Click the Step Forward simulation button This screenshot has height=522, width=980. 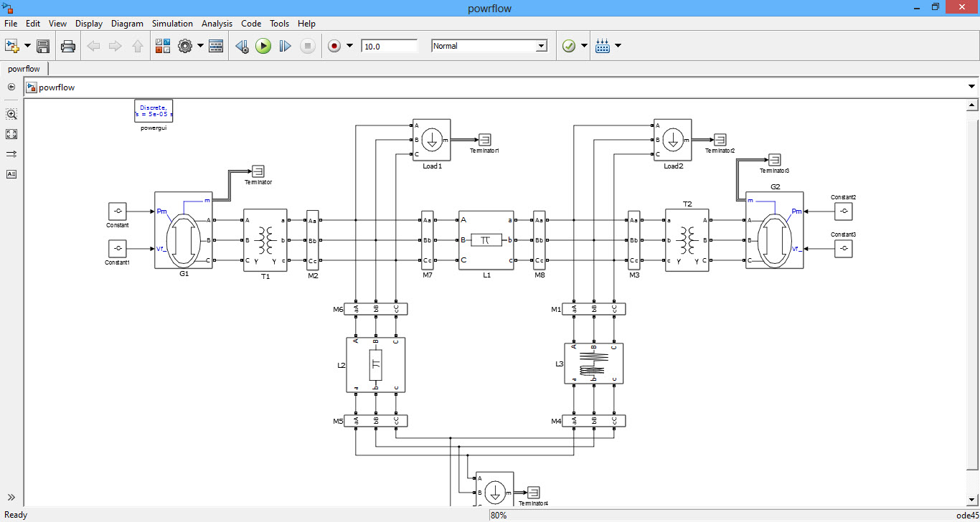click(x=285, y=46)
